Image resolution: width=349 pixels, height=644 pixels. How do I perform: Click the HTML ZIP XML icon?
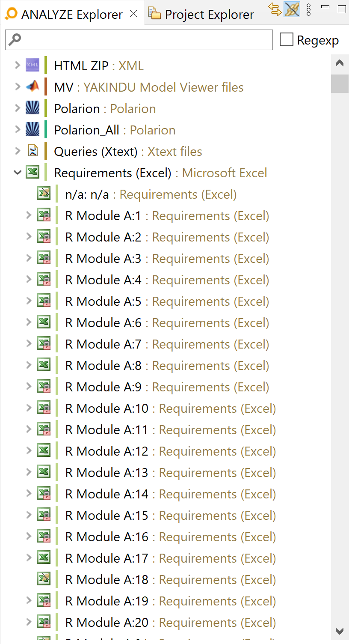[x=33, y=65]
